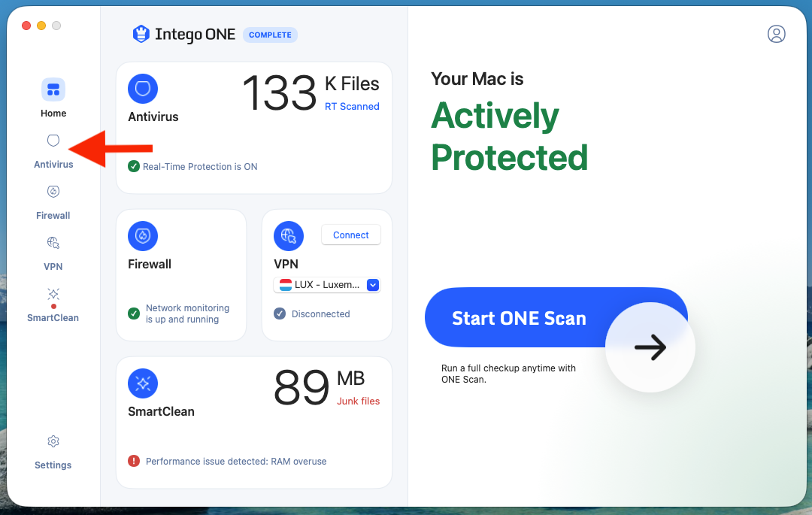
Task: Click the Intego castle logo icon
Action: pyautogui.click(x=141, y=34)
